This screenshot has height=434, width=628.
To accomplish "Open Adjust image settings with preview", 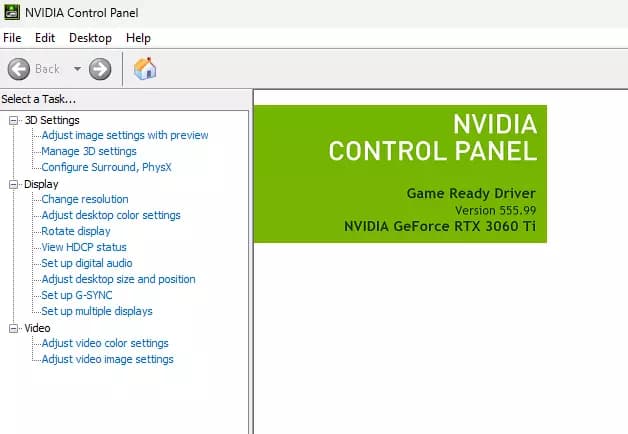I will coord(125,135).
